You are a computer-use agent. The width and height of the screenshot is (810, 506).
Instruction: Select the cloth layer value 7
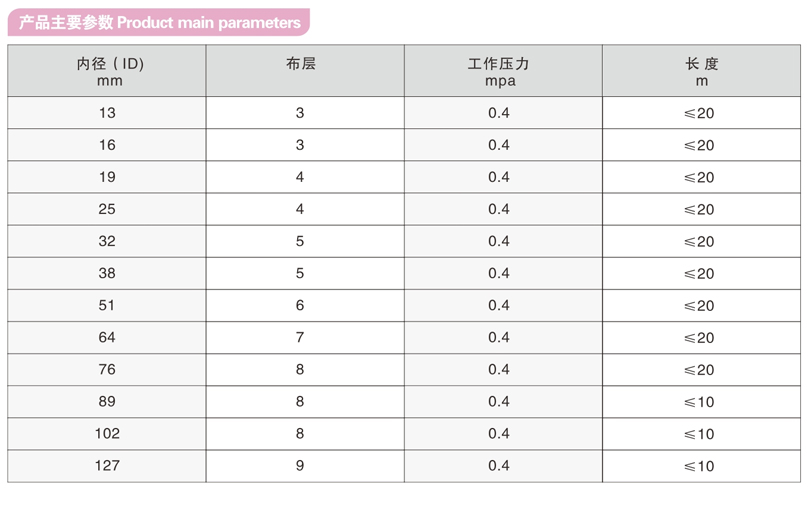pyautogui.click(x=300, y=337)
